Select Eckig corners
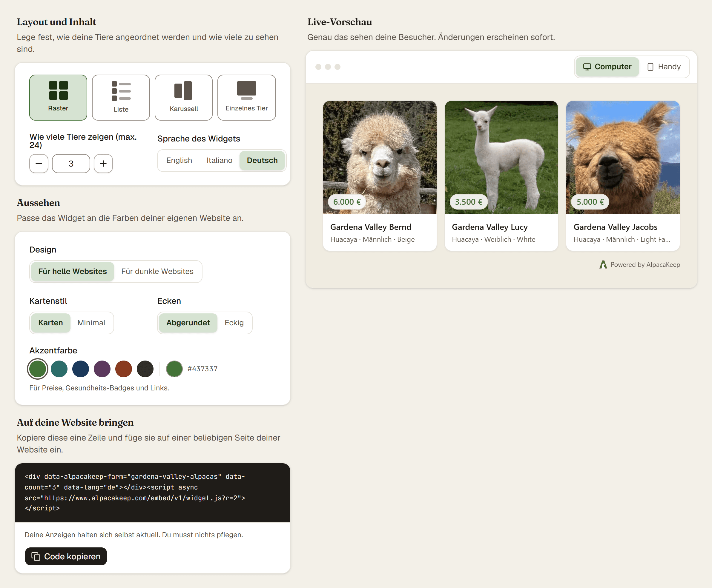This screenshot has width=712, height=588. click(x=234, y=323)
